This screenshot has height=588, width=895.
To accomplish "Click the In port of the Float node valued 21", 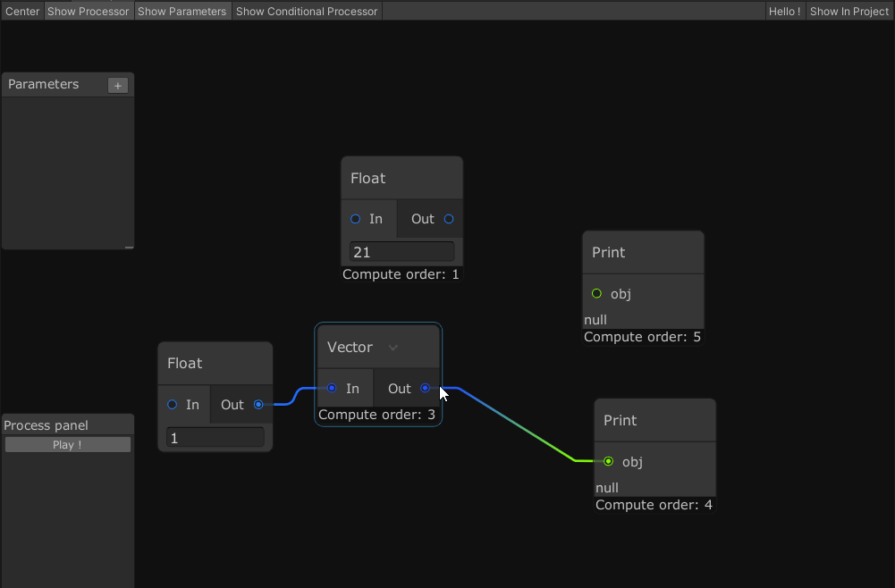I will point(356,219).
